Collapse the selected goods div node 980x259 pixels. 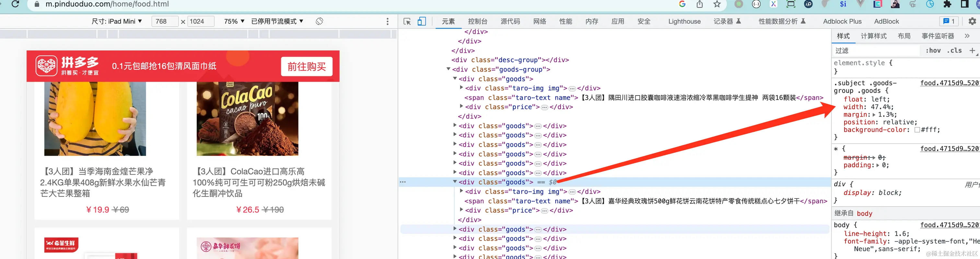point(455,182)
